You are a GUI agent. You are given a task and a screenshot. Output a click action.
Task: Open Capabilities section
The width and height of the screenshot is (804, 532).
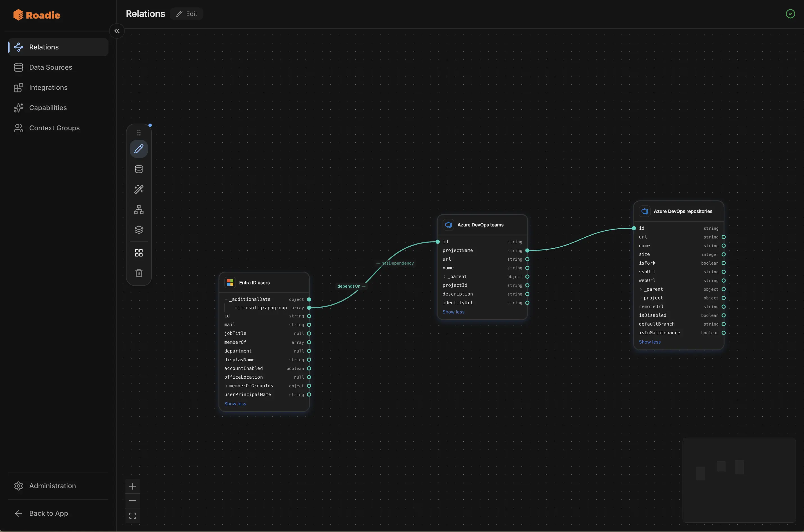tap(58, 108)
